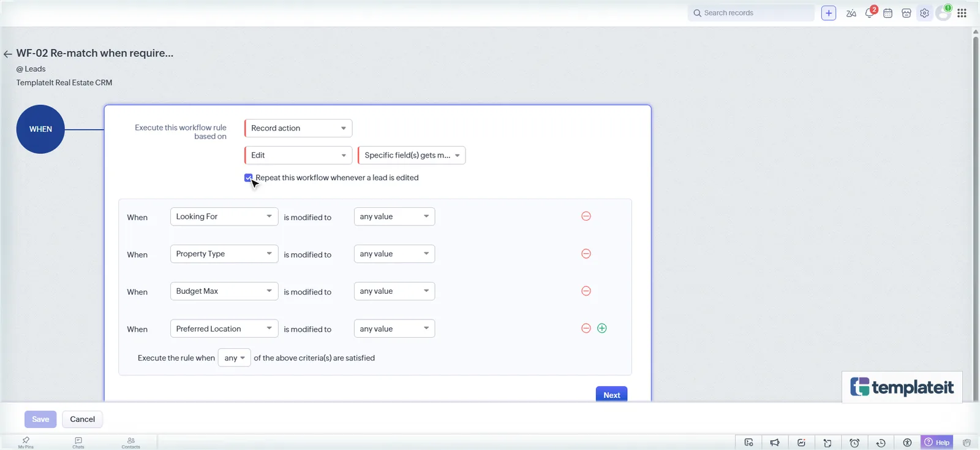
Task: Open the Edit action dropdown
Action: tap(298, 155)
